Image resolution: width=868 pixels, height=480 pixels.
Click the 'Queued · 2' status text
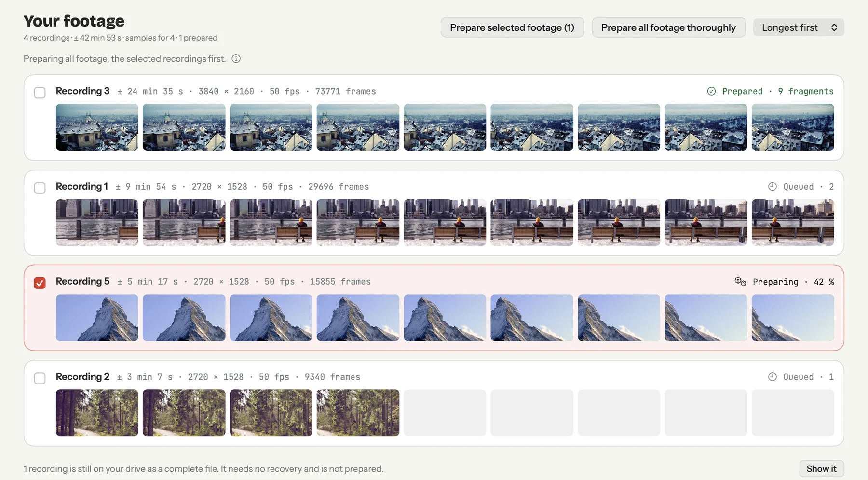808,187
